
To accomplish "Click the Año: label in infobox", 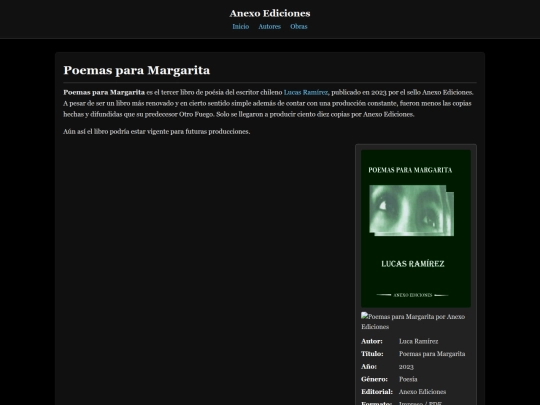I will click(369, 366).
